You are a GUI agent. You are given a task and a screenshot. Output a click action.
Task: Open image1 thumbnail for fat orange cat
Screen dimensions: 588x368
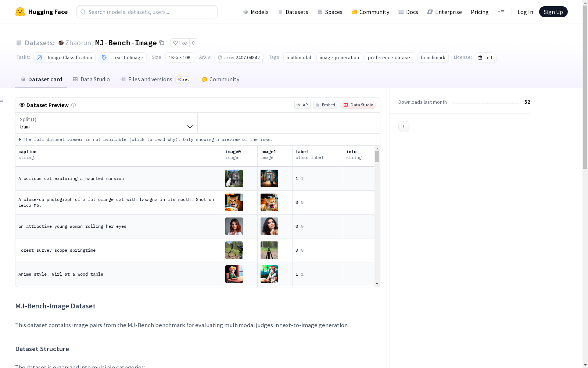[269, 202]
